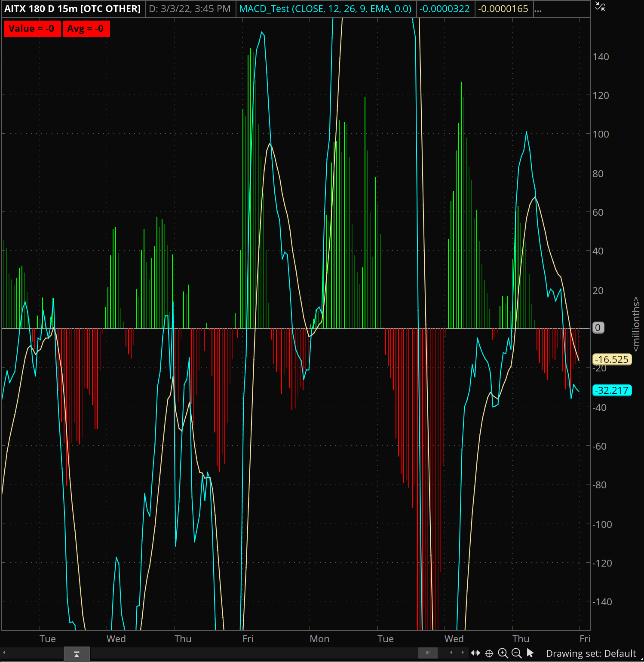The height and width of the screenshot is (662, 644).
Task: Click the D: 3/3/22, 3:45 PM date readout
Action: point(190,9)
